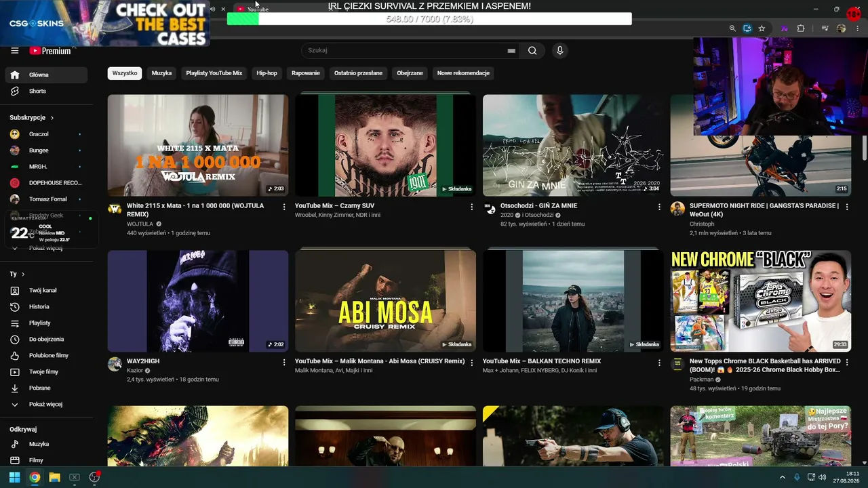Open the Windows Start menu
The height and width of the screenshot is (488, 868).
(14, 477)
